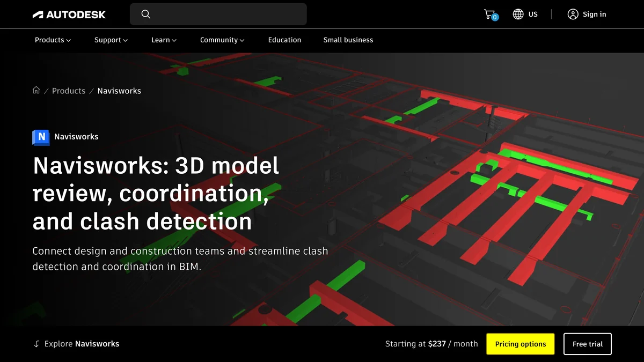Click the search input field
This screenshot has width=644, height=362.
coord(218,14)
